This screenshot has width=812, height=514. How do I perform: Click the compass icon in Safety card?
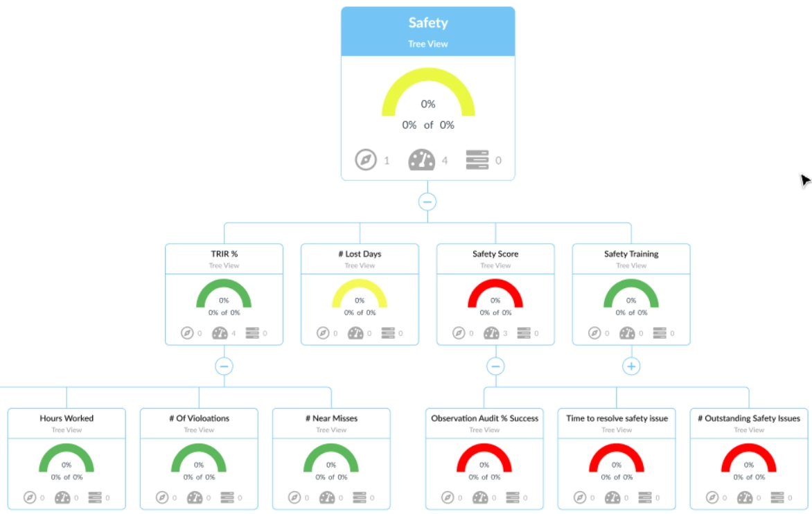(x=365, y=160)
